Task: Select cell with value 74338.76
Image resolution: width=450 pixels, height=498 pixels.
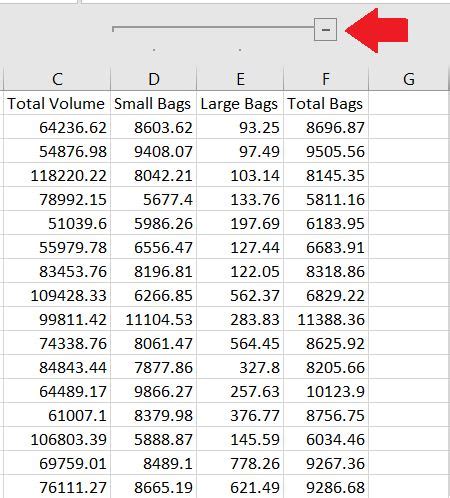Action: (57, 343)
